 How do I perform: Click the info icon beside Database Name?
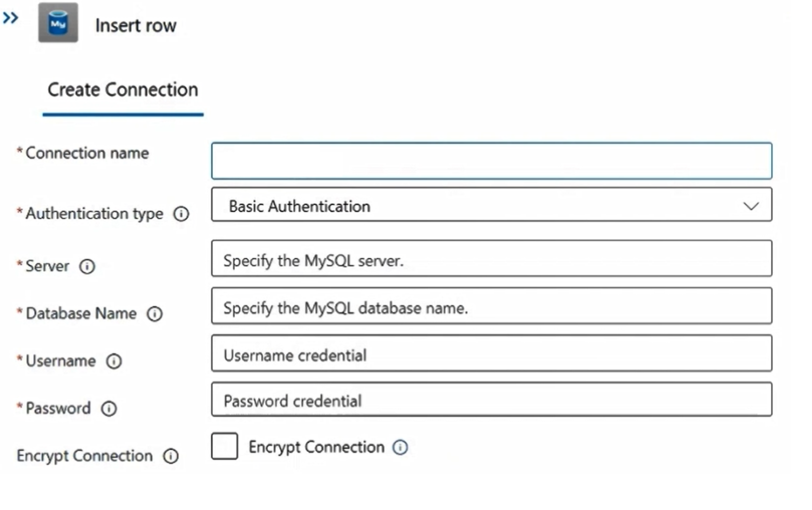click(x=155, y=314)
